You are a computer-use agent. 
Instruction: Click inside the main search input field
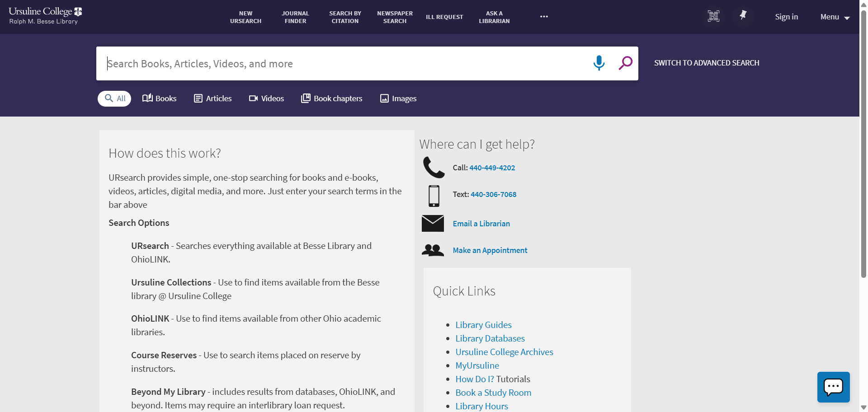[316, 63]
